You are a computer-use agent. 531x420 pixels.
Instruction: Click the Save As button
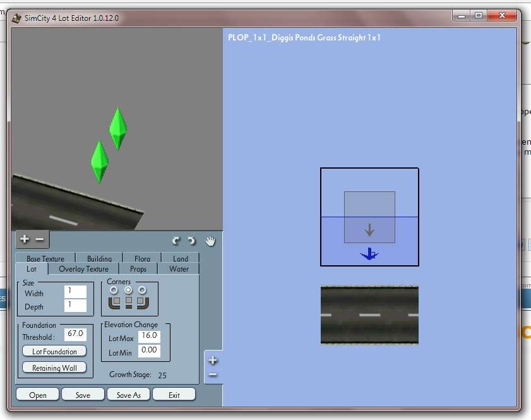click(128, 395)
